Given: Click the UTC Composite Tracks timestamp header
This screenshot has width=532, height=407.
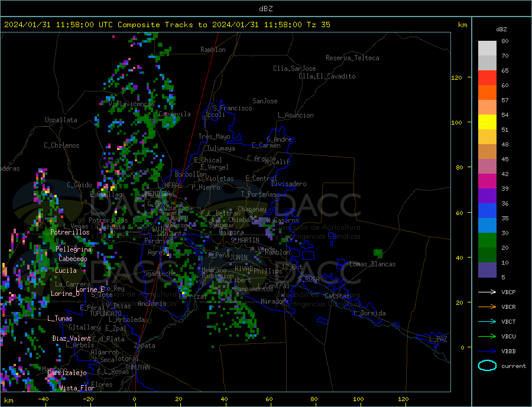Looking at the screenshot, I should point(167,25).
